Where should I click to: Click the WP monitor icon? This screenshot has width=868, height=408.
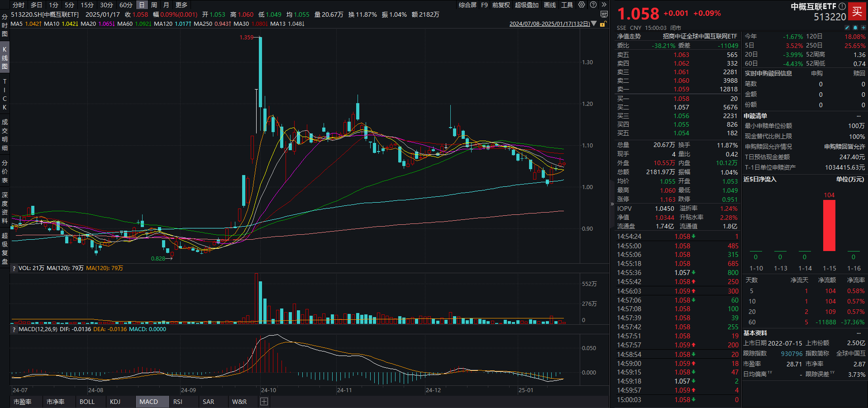(x=604, y=14)
